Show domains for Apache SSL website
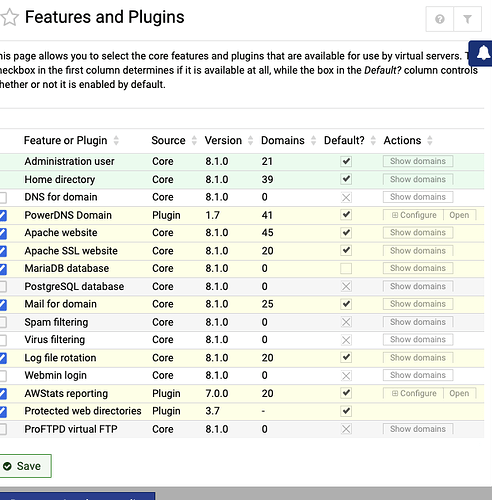 click(x=418, y=251)
